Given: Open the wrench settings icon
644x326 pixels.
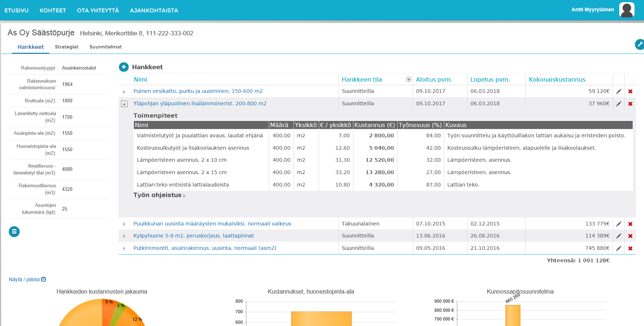Looking at the screenshot, I should (640, 44).
